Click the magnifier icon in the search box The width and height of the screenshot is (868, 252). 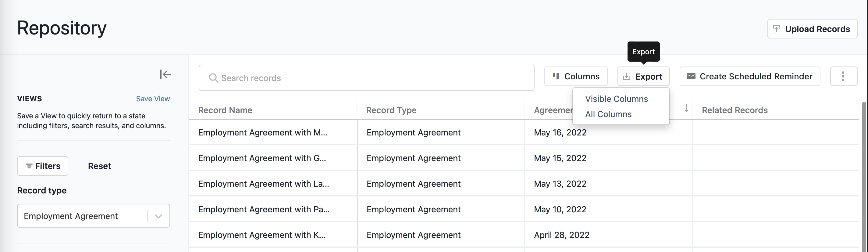tap(214, 78)
